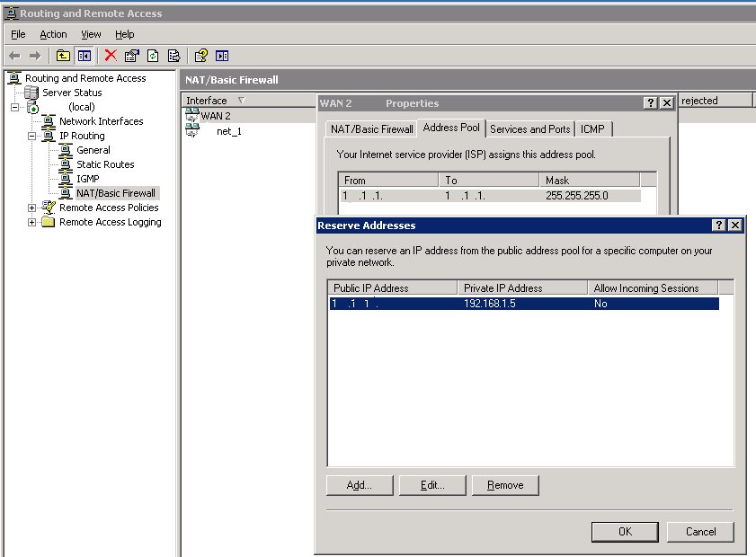Toggle the Show/Hide Console Tree icon
Screen dimensions: 756x557
click(x=84, y=56)
